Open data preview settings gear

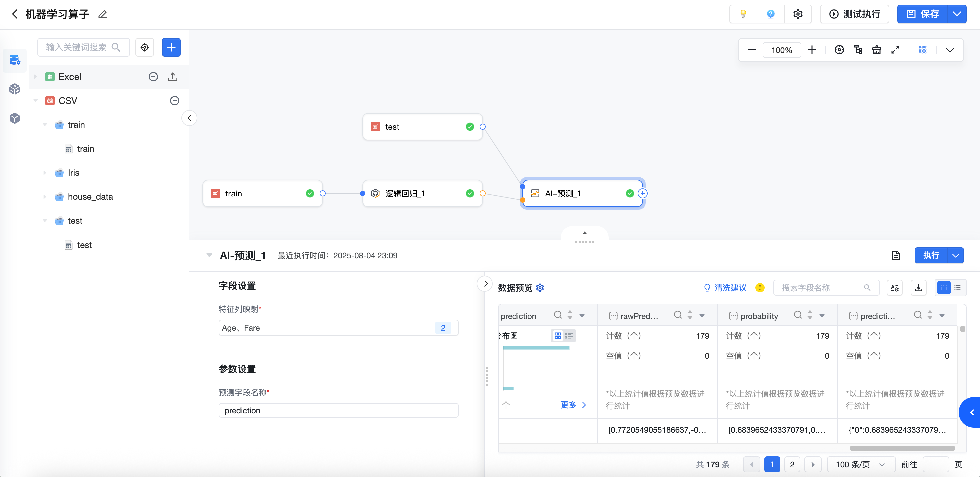point(540,288)
